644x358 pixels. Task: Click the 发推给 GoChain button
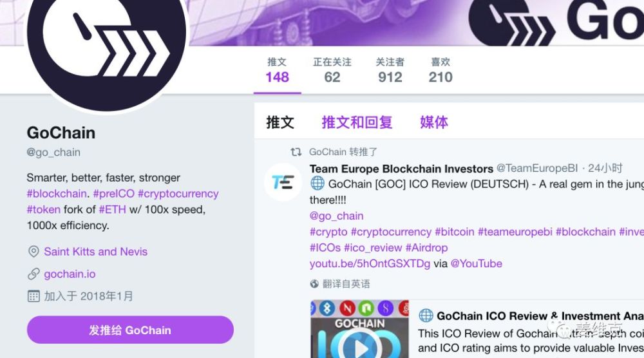(x=130, y=330)
